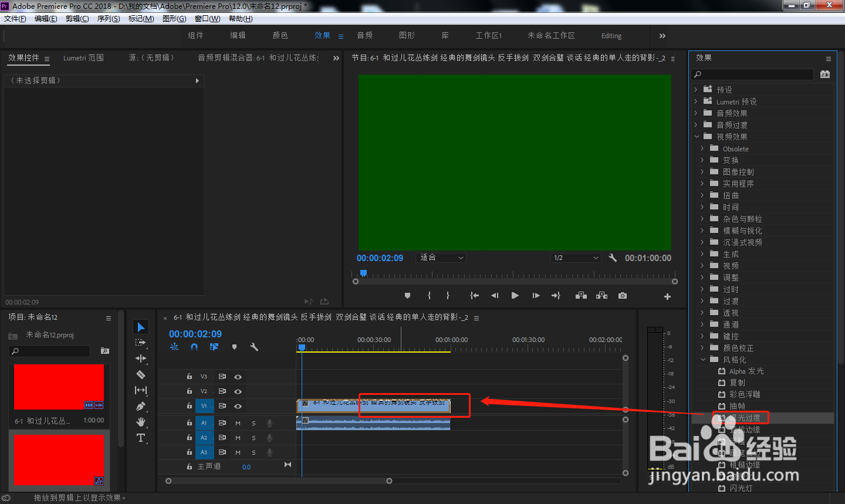Mark Out point in program monitor

pos(448,296)
